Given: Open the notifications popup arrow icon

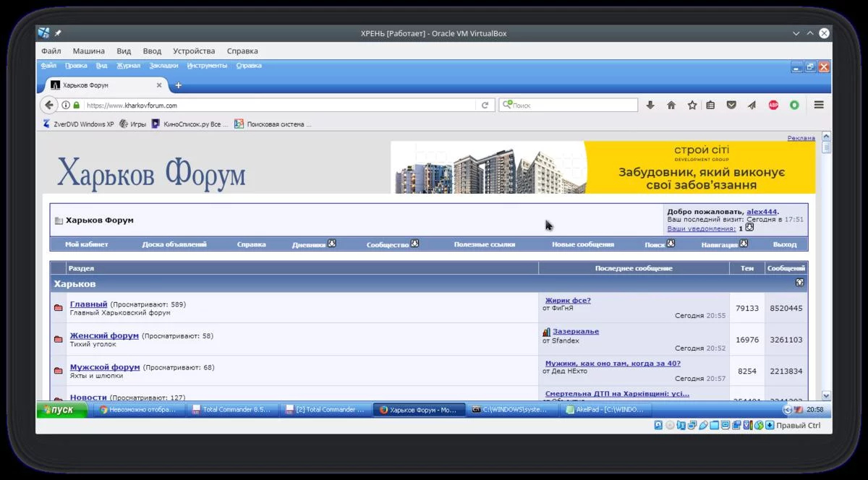Looking at the screenshot, I should tap(749, 227).
